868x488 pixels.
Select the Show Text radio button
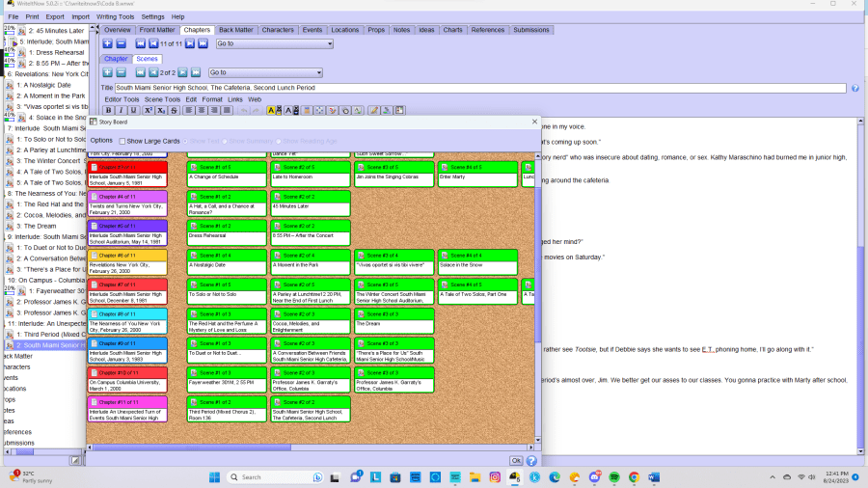(186, 141)
